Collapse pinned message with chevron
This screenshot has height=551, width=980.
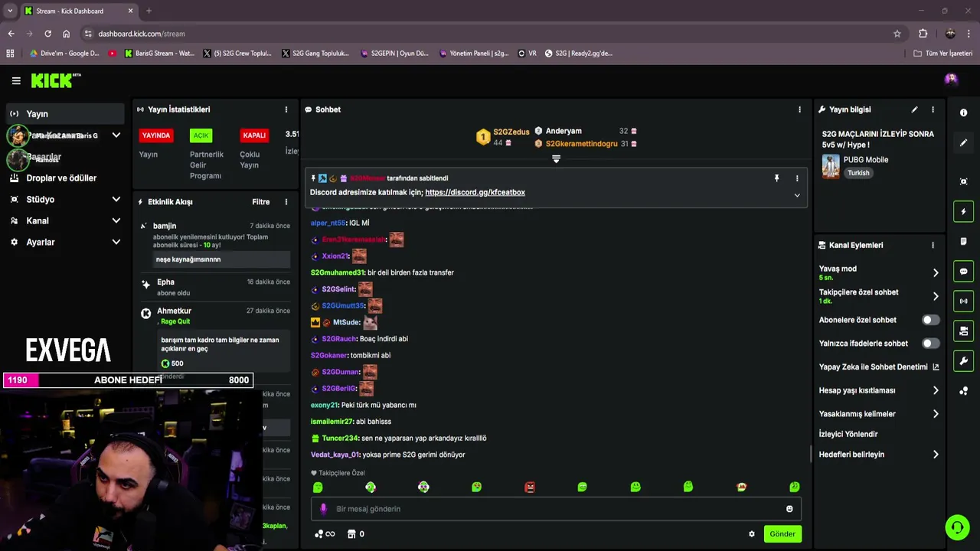pyautogui.click(x=797, y=195)
